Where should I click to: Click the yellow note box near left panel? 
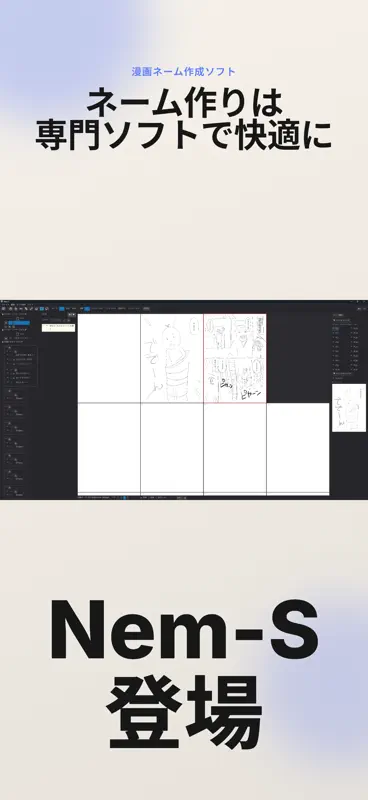59,328
